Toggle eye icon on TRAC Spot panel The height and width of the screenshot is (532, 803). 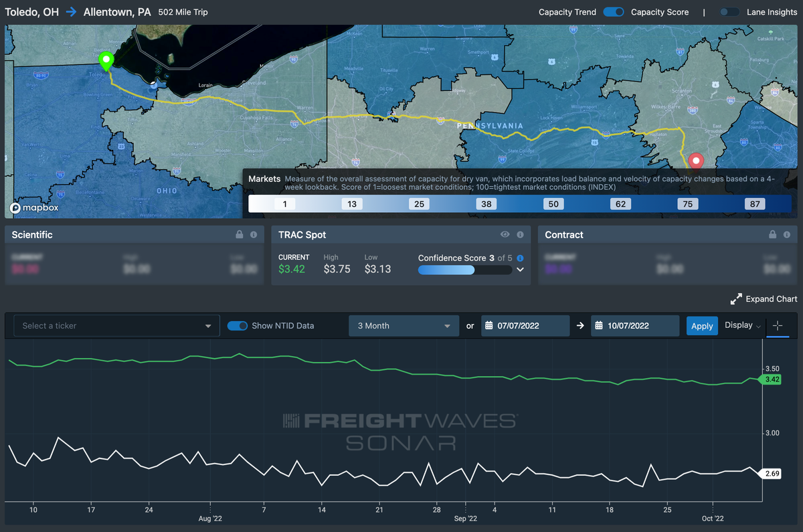click(505, 235)
